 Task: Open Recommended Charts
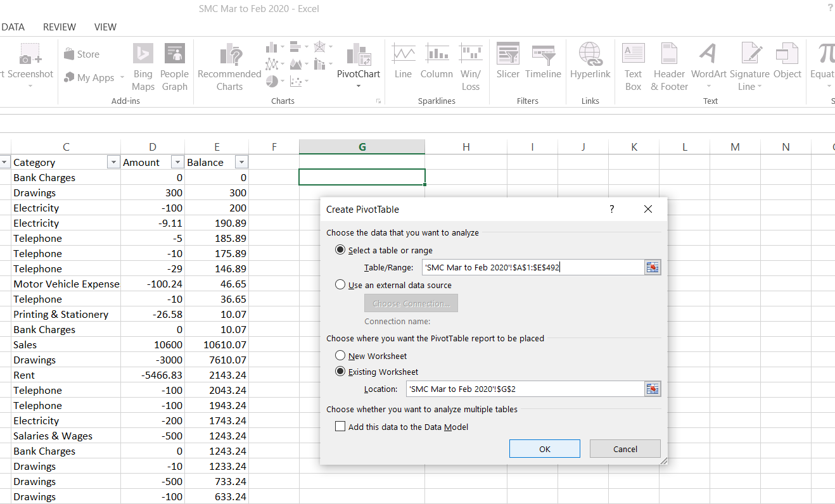[x=229, y=68]
